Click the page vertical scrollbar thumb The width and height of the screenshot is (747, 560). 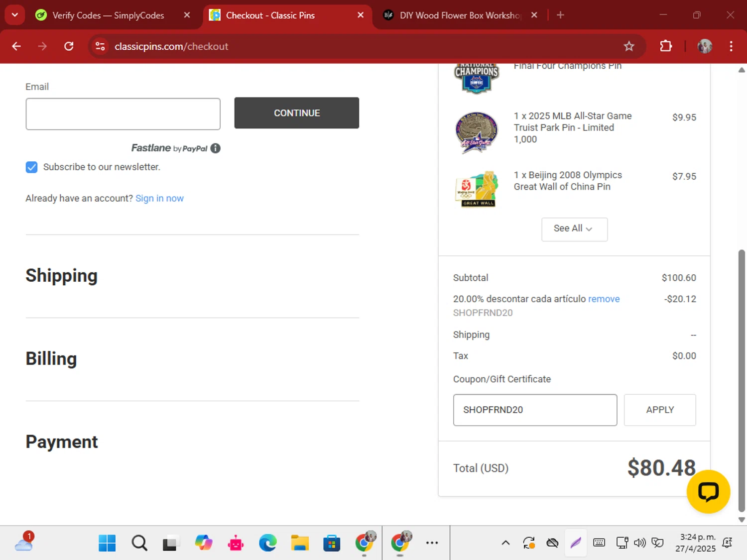point(742,381)
